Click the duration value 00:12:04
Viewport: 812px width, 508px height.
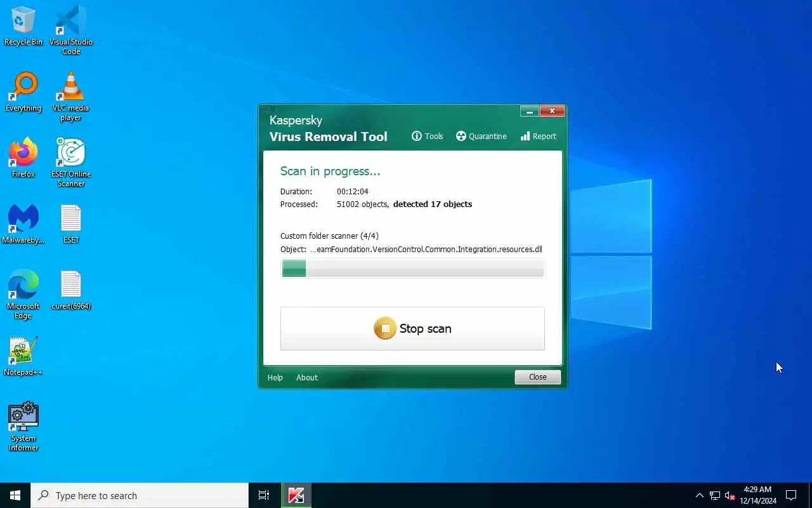[x=353, y=191]
